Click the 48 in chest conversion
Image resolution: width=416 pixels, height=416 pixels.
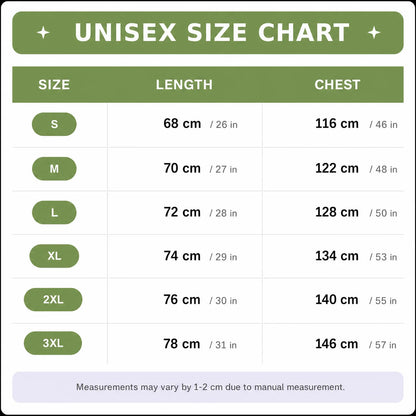coord(383,169)
